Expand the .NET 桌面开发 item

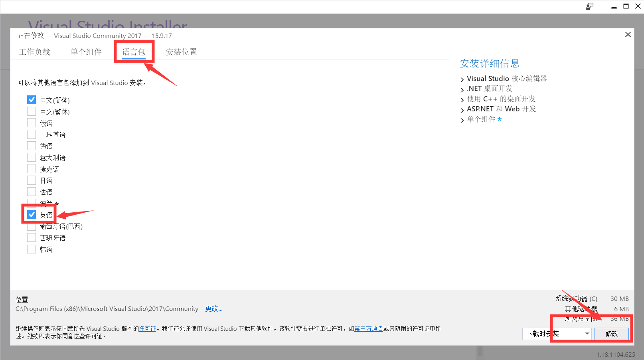(462, 89)
